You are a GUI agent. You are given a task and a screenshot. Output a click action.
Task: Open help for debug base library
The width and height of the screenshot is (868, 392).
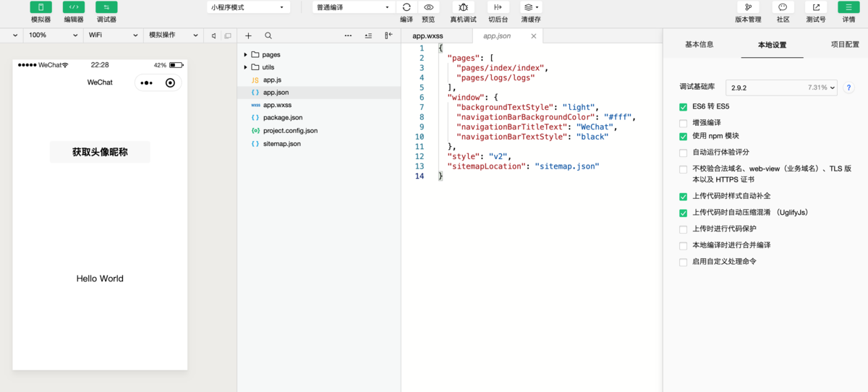849,88
